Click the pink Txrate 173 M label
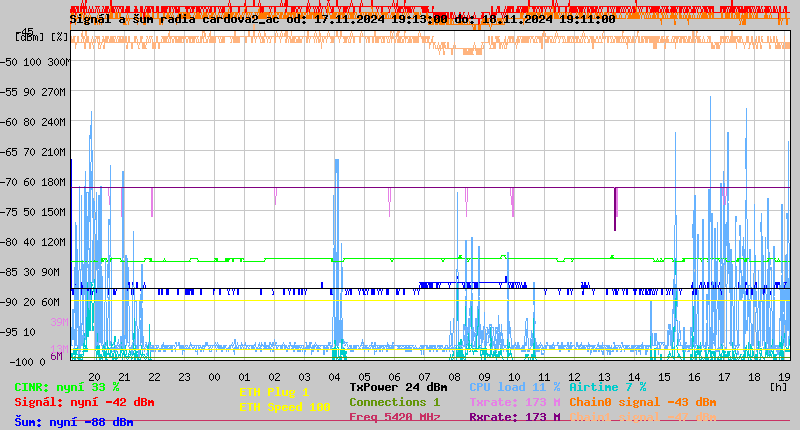 coord(515,402)
